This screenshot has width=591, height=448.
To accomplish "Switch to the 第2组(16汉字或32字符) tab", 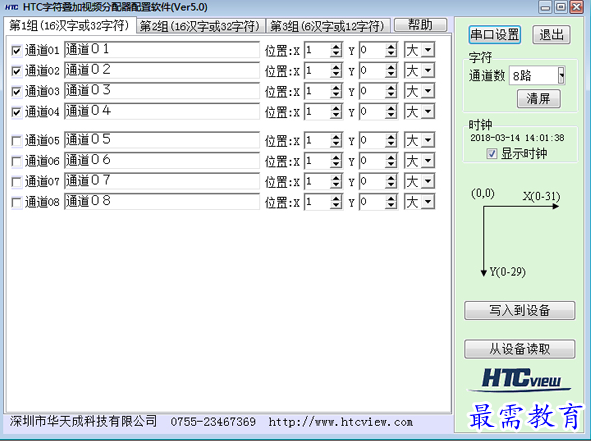I will tap(200, 26).
